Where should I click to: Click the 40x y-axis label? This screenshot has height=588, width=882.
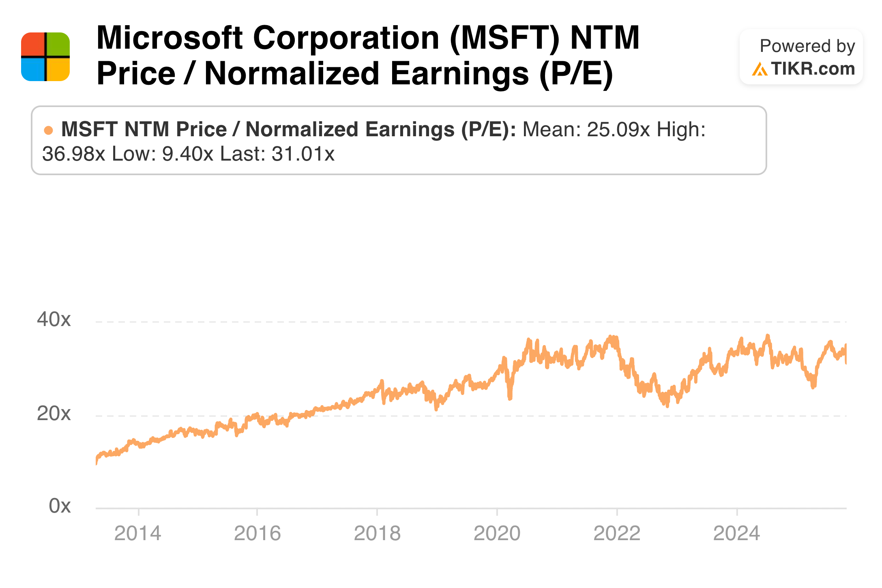pyautogui.click(x=54, y=320)
